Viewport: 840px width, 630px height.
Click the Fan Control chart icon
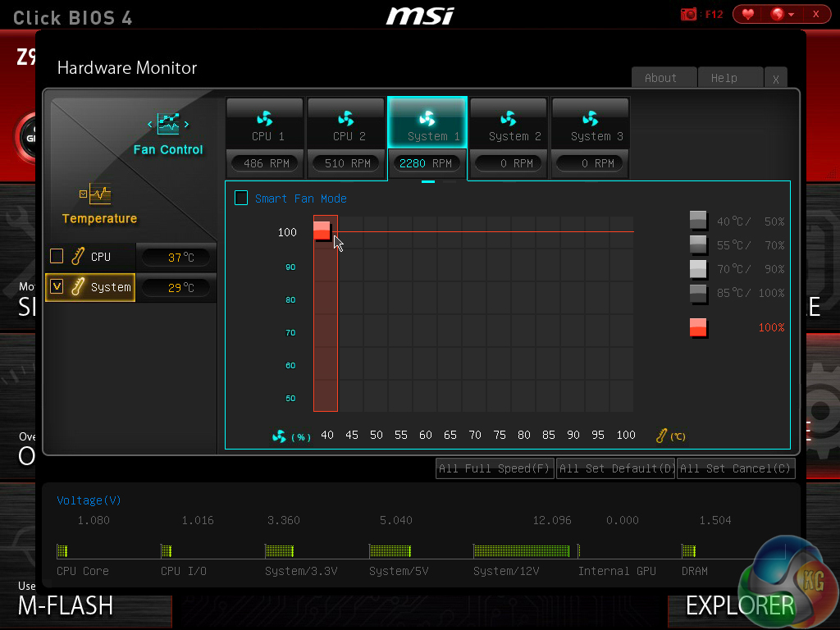tap(168, 124)
